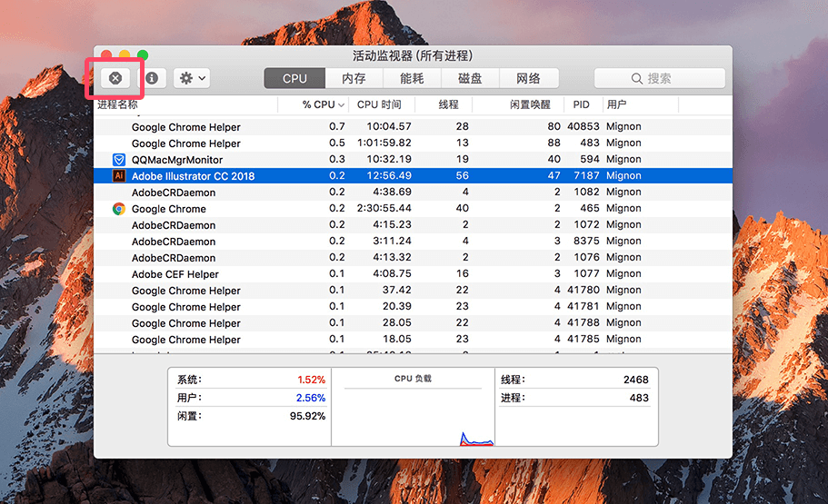This screenshot has width=828, height=504.
Task: Select the Adobe Illustrator CC 2018 row
Action: (413, 176)
